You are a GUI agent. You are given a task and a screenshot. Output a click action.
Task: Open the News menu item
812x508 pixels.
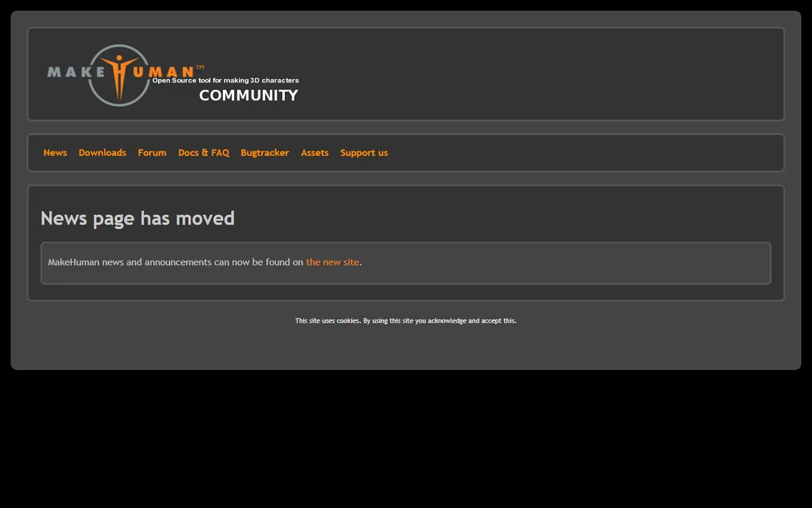point(55,153)
